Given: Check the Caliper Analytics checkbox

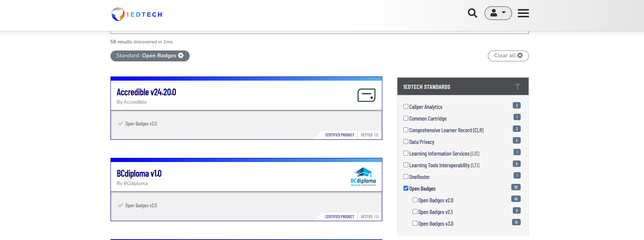Looking at the screenshot, I should coord(406,107).
